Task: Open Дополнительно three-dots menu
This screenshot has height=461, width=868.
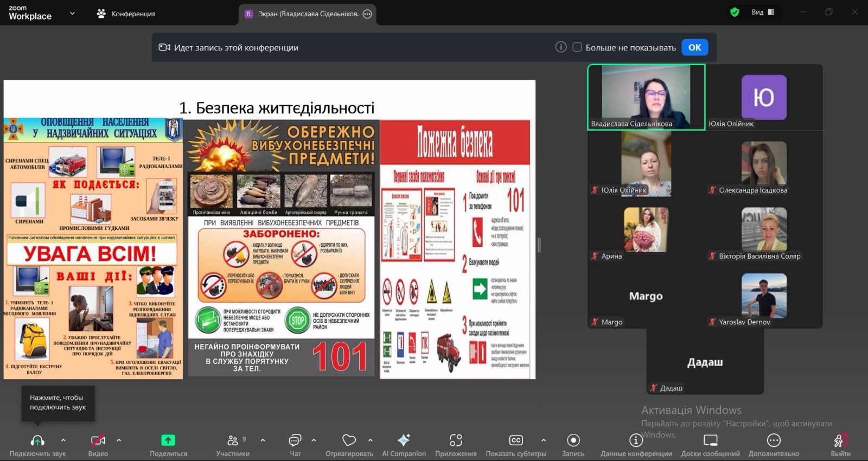Action: 774,440
